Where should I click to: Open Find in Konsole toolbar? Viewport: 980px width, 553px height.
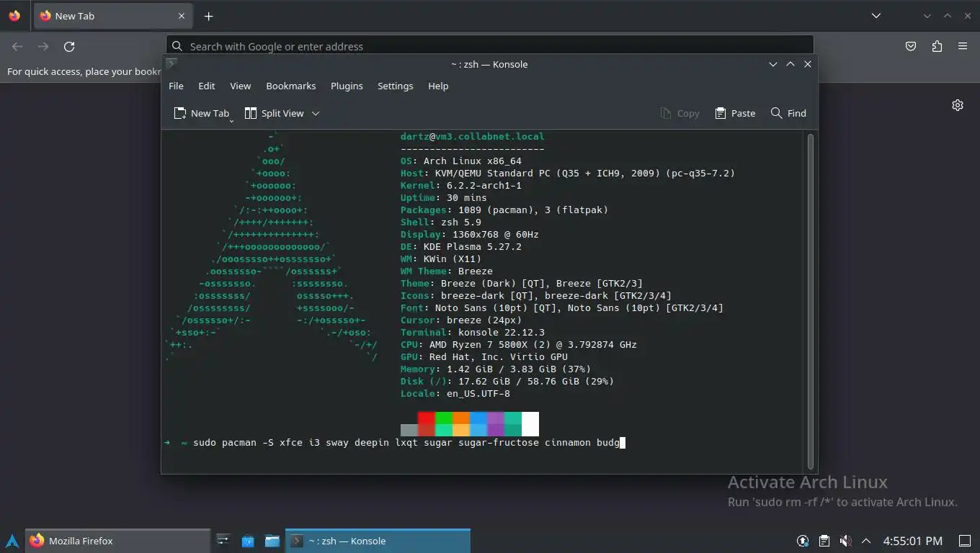click(x=788, y=113)
